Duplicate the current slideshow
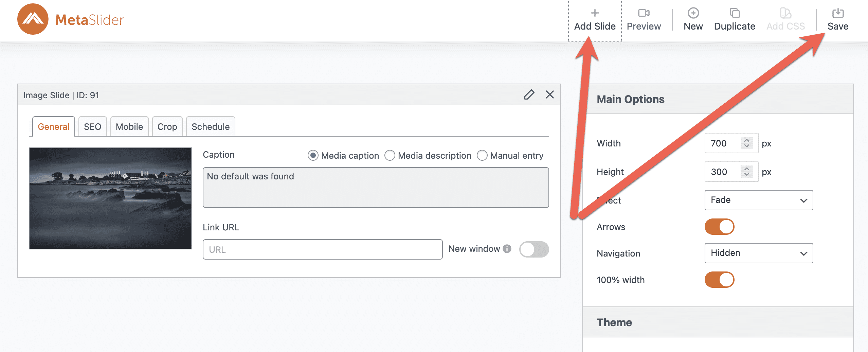868x352 pixels. point(734,20)
